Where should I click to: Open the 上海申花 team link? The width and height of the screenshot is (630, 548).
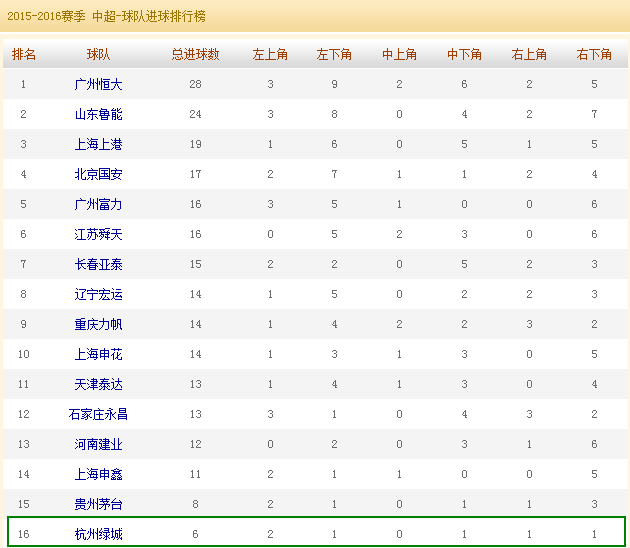tap(98, 354)
